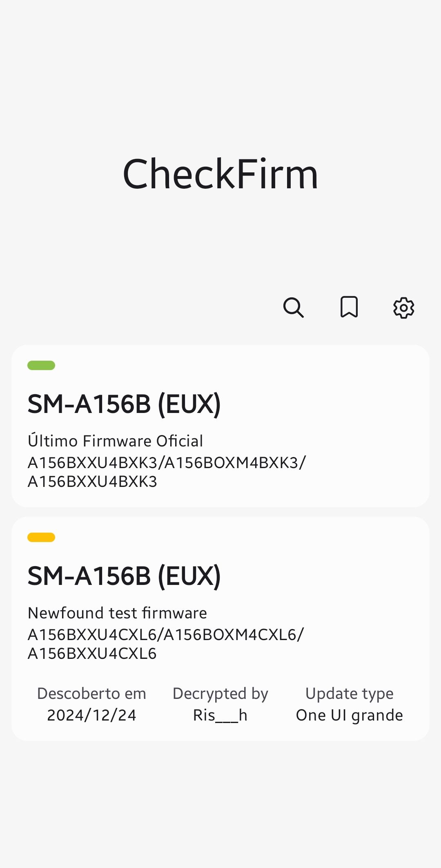Tap the yellow status indicator pill
441x868 pixels.
tap(41, 537)
